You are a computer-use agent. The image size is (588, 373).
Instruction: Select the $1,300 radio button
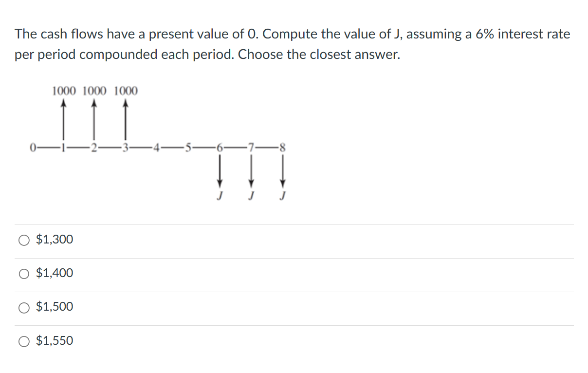[23, 240]
